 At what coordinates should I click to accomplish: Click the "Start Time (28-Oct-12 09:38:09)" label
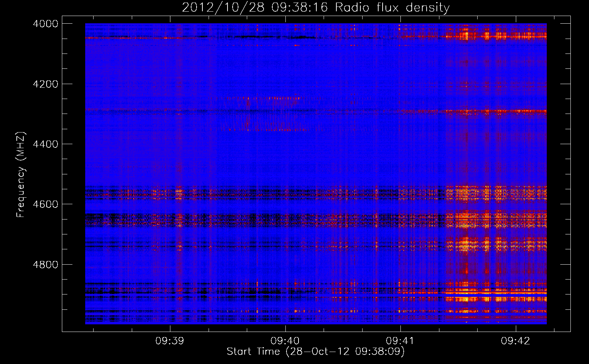point(316,352)
